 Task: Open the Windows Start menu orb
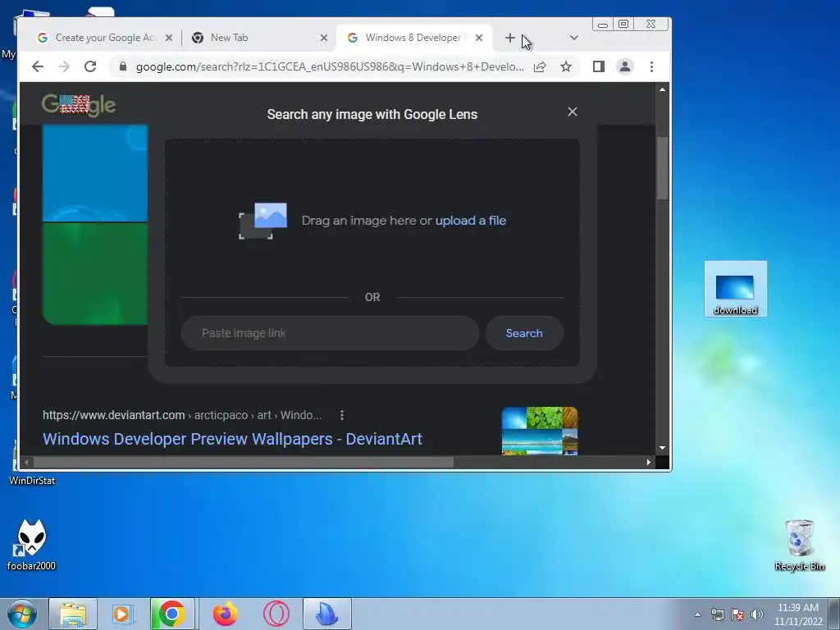coord(22,614)
